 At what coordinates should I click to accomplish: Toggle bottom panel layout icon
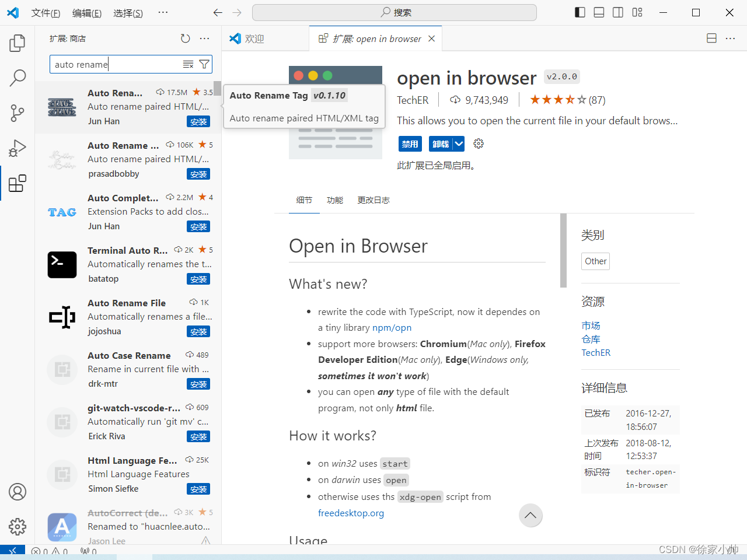pos(599,12)
